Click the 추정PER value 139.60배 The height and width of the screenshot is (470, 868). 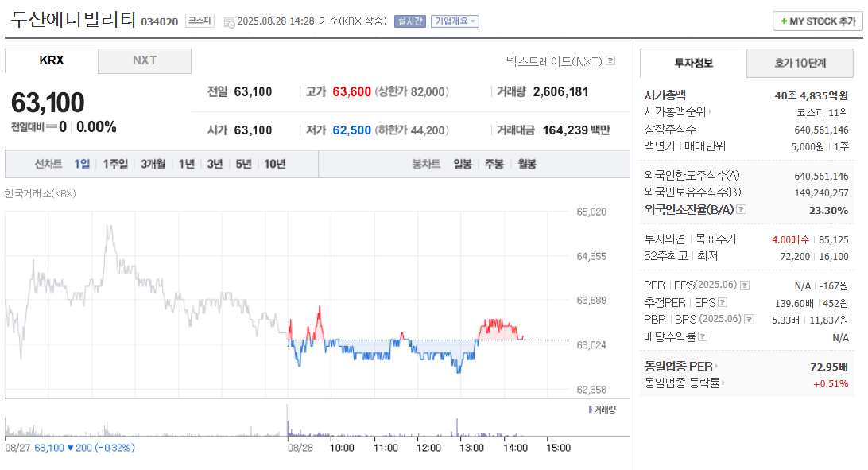794,303
